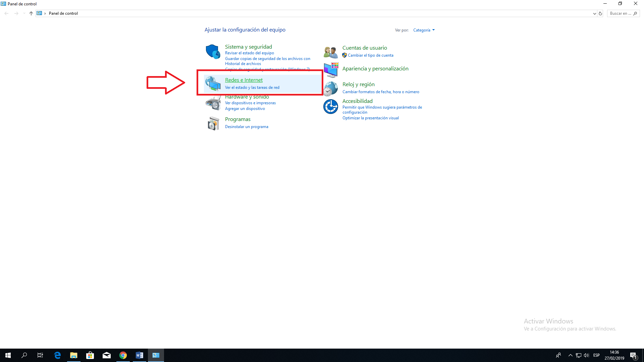Screen dimensions: 644x362
Task: Click the Apariencia y personalización monitor icon
Action: point(331,69)
